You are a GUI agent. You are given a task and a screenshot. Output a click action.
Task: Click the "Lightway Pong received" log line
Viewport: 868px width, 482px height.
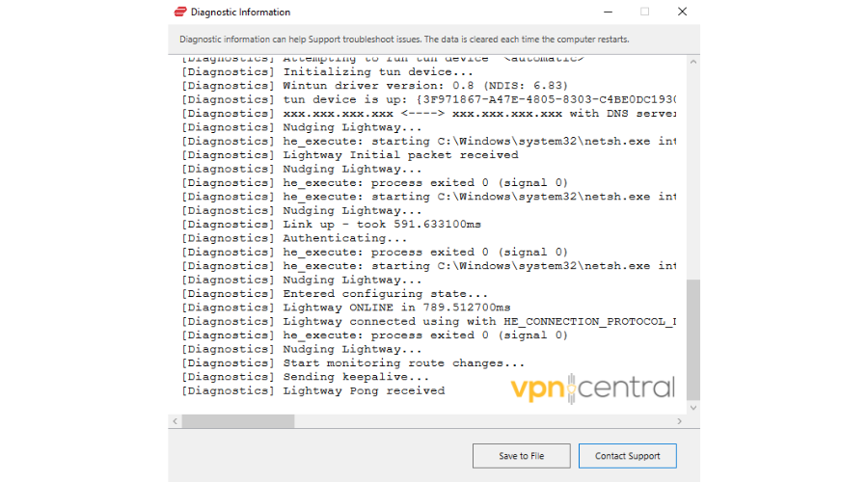(x=363, y=390)
